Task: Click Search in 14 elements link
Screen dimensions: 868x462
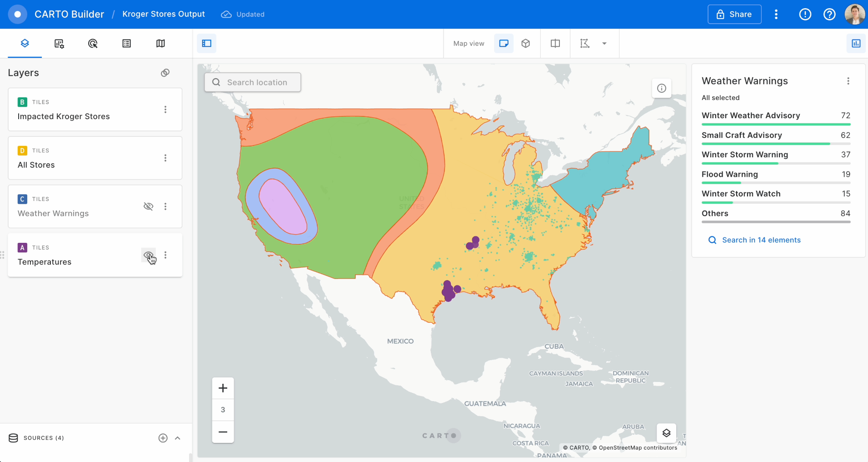Action: pyautogui.click(x=761, y=240)
